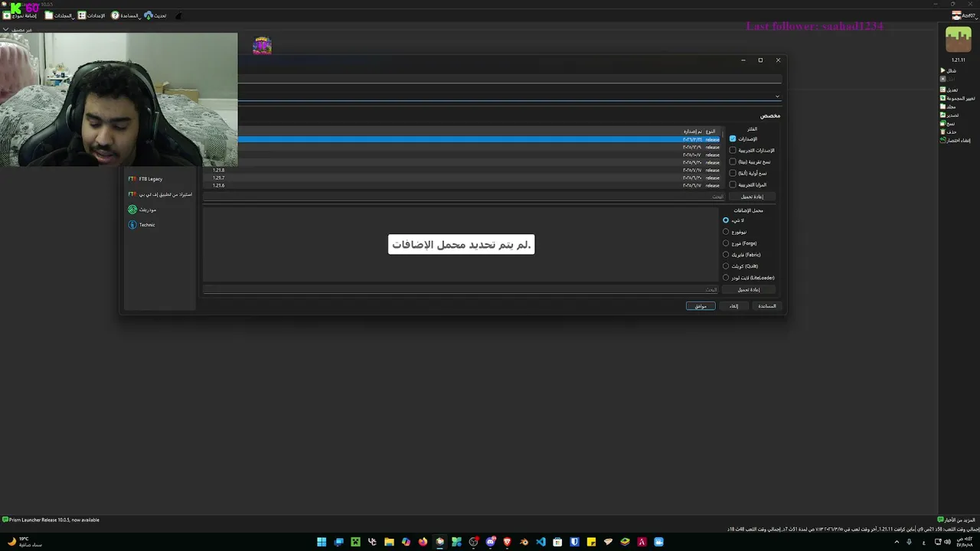Select the highlighted top release version row

click(479, 139)
